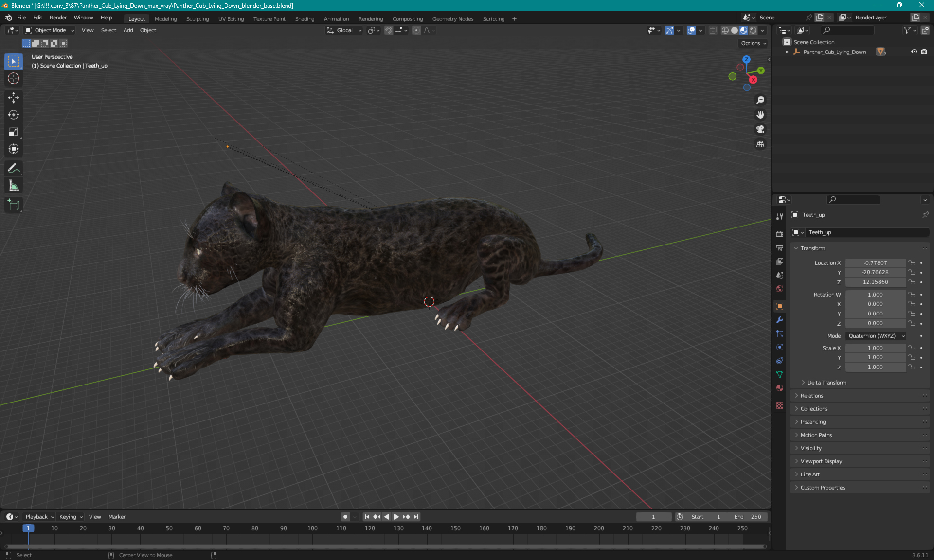The height and width of the screenshot is (560, 934).
Task: Open the View Layer properties tab
Action: point(780,262)
